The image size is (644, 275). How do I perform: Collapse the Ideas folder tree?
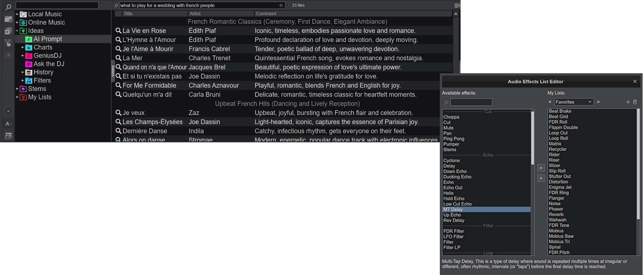pos(17,31)
